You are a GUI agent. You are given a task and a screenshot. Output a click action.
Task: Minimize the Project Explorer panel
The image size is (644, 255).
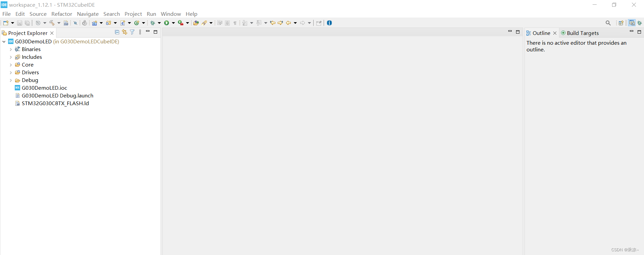click(x=148, y=32)
